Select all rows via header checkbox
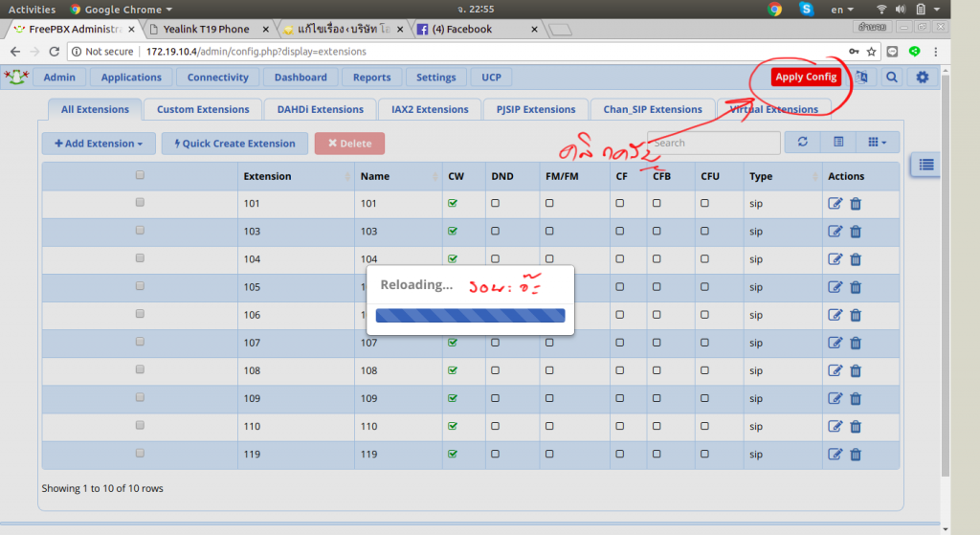 tap(140, 174)
